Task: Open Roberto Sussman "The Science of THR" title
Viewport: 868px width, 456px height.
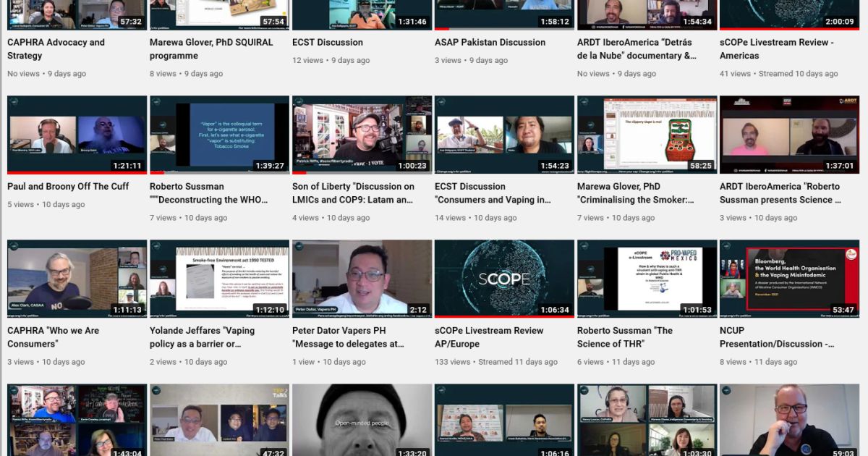Action: click(x=625, y=337)
